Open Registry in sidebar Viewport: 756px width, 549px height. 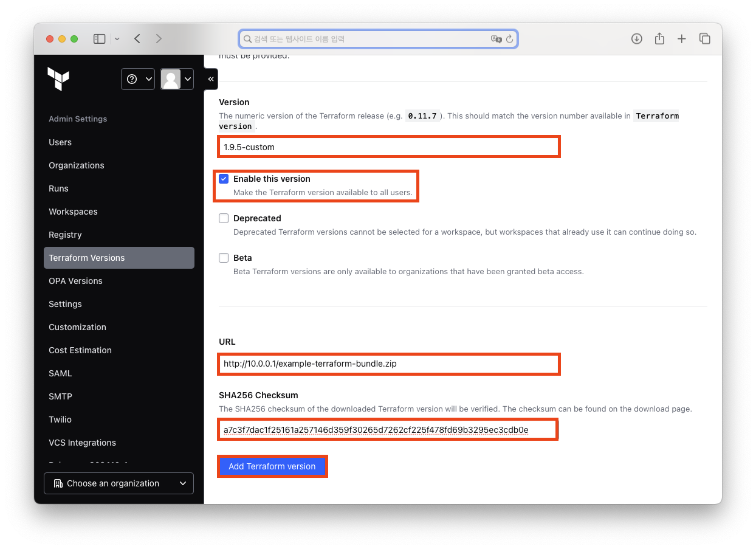[65, 235]
